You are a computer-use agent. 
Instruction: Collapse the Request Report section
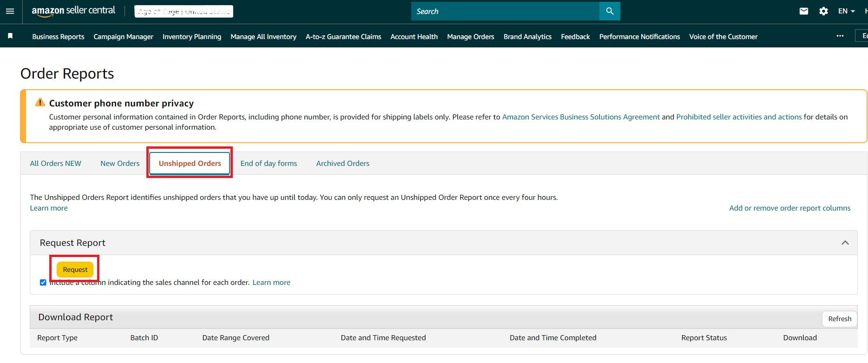click(845, 243)
